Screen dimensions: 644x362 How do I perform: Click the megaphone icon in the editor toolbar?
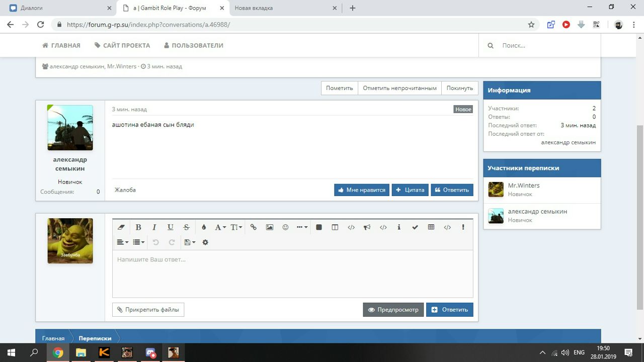pos(367,227)
